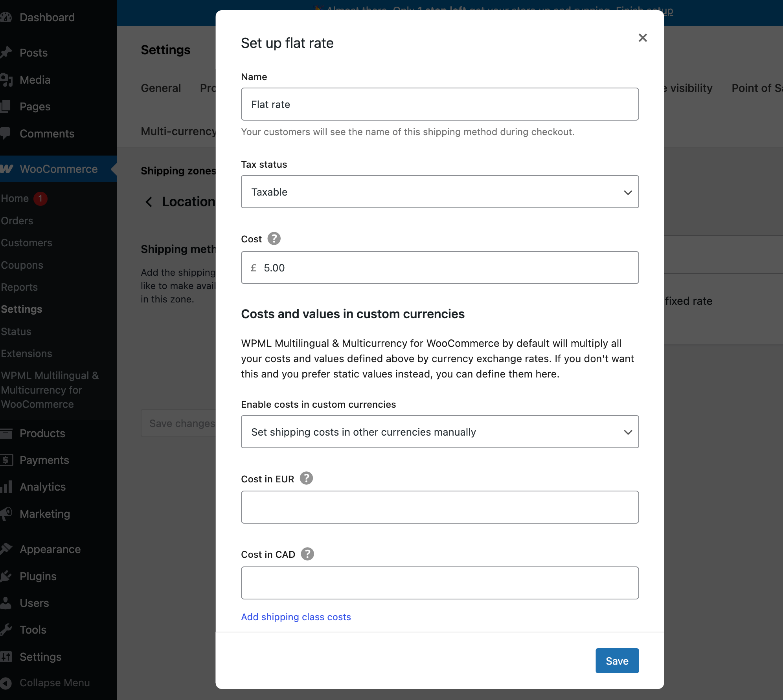Click the Cost in CAD input field

(439, 583)
